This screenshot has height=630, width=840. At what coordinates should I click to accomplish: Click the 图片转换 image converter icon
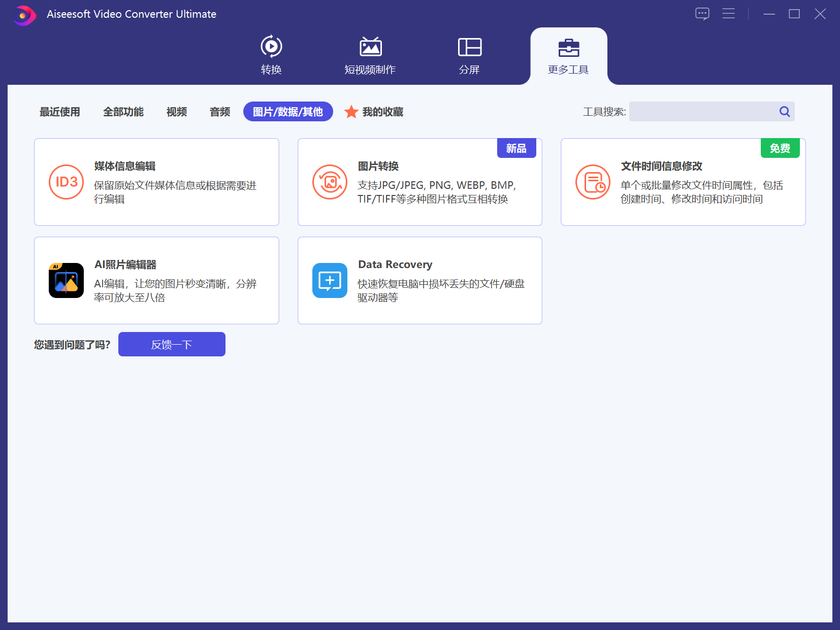click(330, 182)
